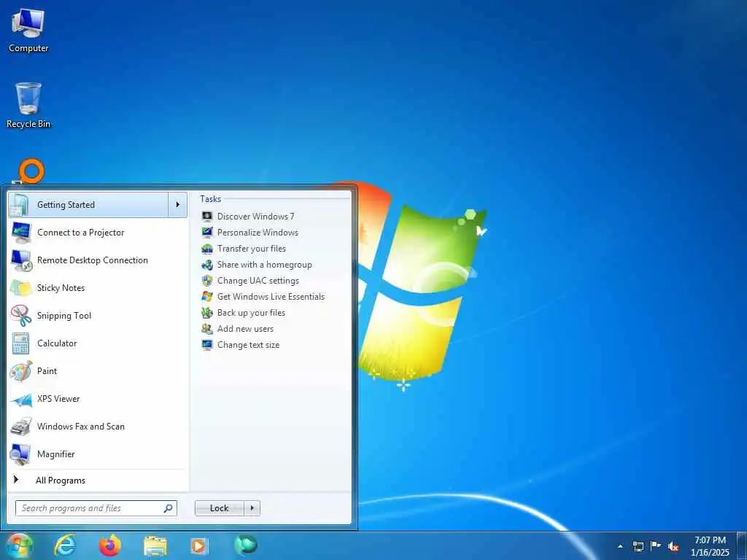
Task: Click the Windows Fax and Scan icon
Action: (x=21, y=427)
